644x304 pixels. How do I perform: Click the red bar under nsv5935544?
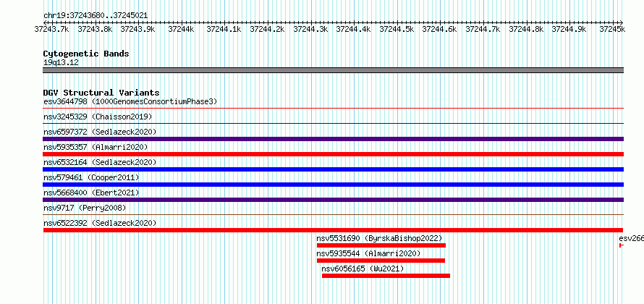point(381,261)
